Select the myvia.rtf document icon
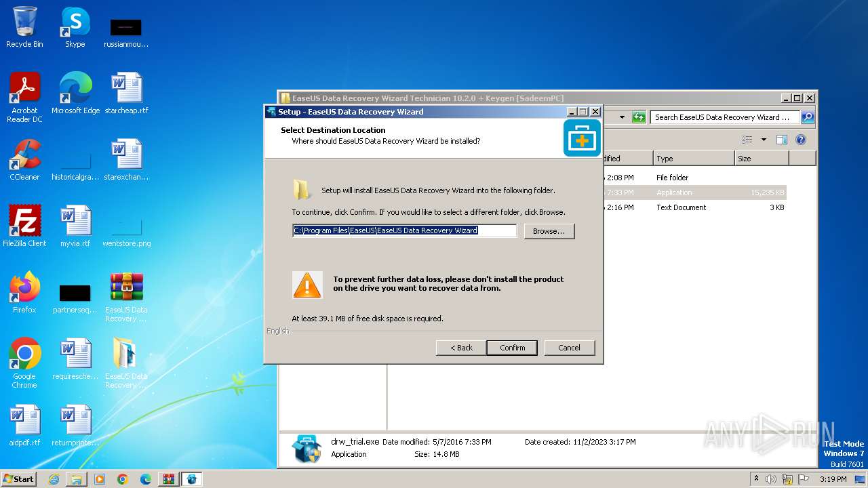 [75, 226]
